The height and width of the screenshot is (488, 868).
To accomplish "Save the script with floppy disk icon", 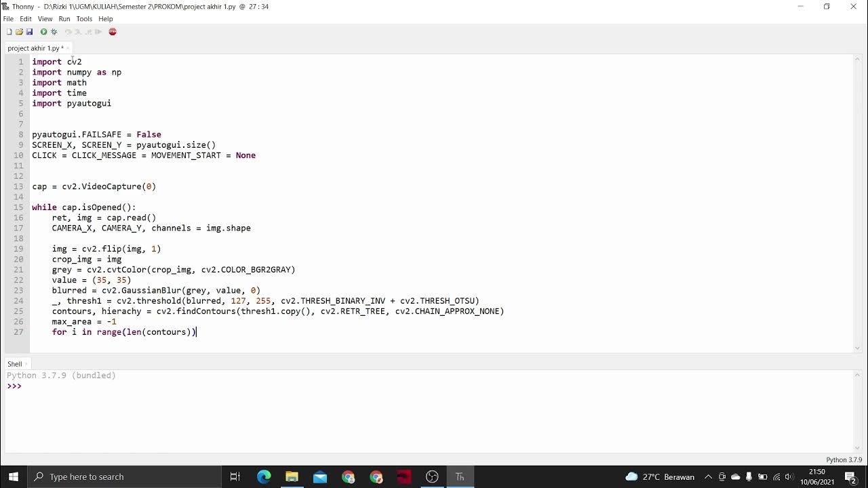I will click(x=29, y=32).
